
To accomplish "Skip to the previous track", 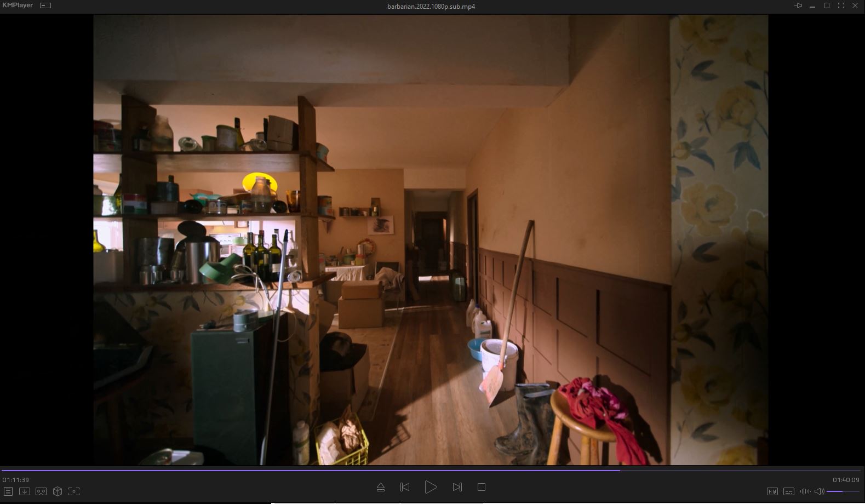I will pos(405,487).
